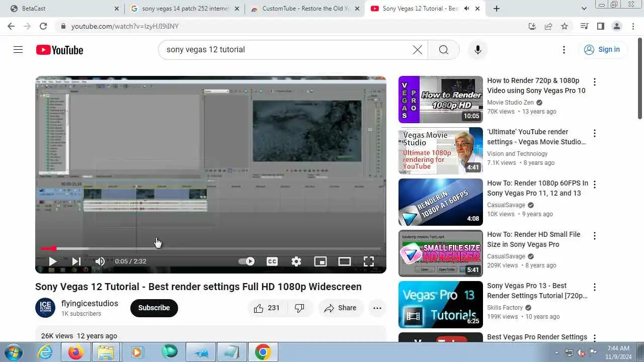Open Chrome media controls icon

pyautogui.click(x=584, y=26)
